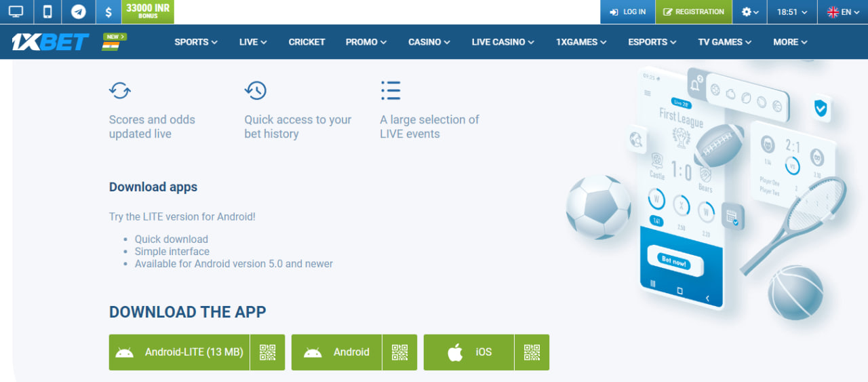Viewport: 868px width, 382px height.
Task: Show QR code for iOS app
Action: pyautogui.click(x=532, y=352)
